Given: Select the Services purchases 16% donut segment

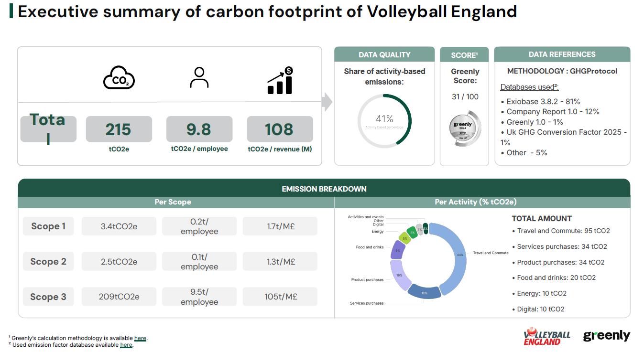Looking at the screenshot, I should click(x=424, y=292).
